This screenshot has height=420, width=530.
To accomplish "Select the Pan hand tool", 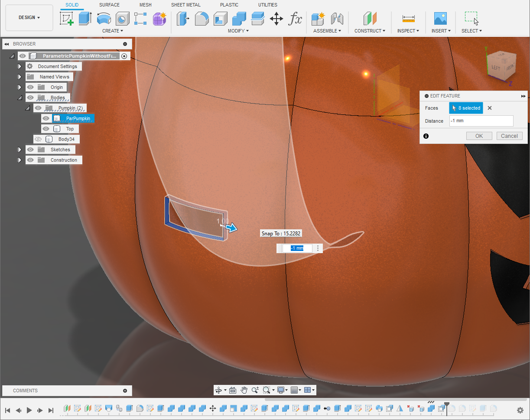I will [244, 390].
